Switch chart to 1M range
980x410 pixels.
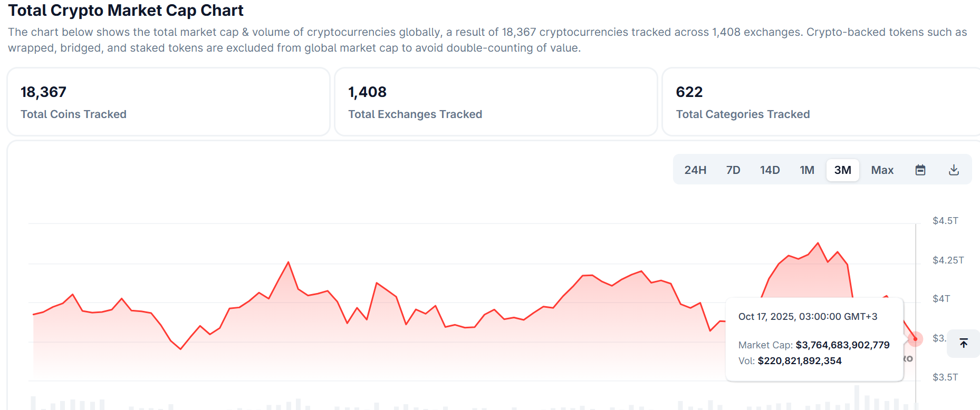point(807,170)
